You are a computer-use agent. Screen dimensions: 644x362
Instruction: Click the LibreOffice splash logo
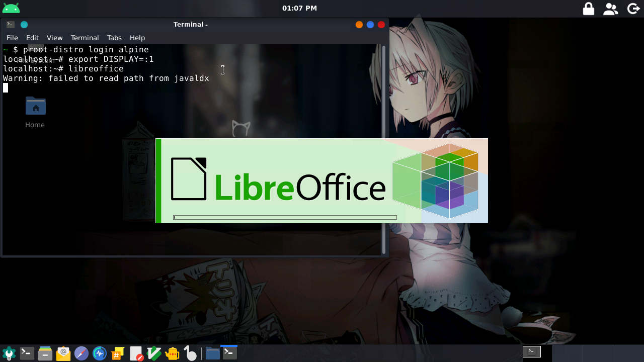278,180
